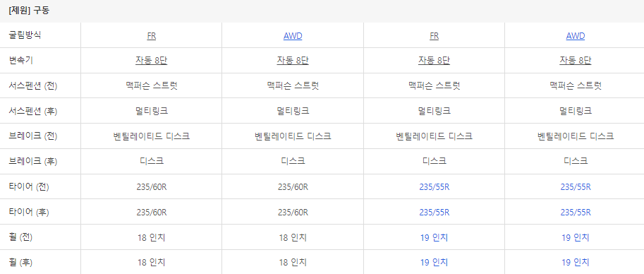Click the 휠 (후) row label
This screenshot has height=274, width=644.
(20, 263)
